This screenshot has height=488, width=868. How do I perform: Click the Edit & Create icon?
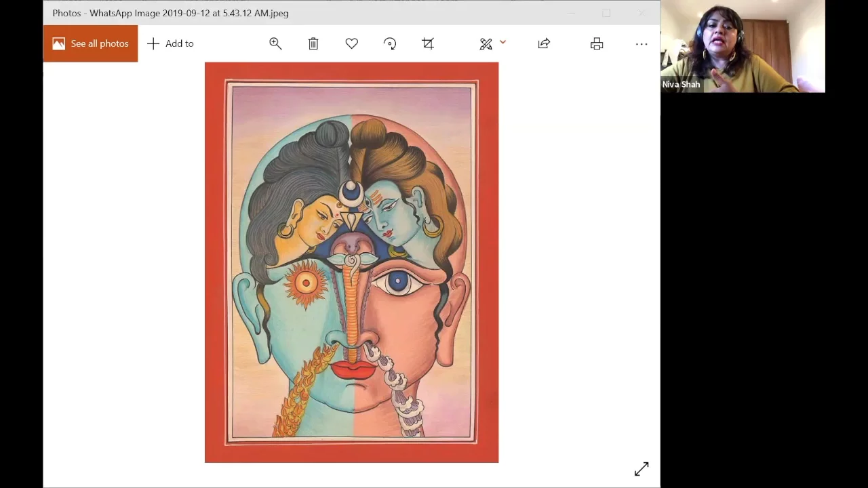pyautogui.click(x=486, y=44)
